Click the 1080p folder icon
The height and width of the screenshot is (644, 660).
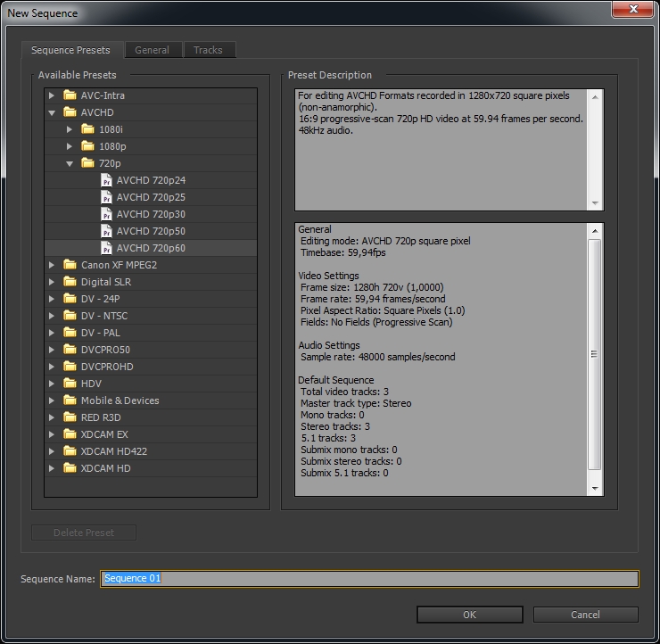(87, 145)
